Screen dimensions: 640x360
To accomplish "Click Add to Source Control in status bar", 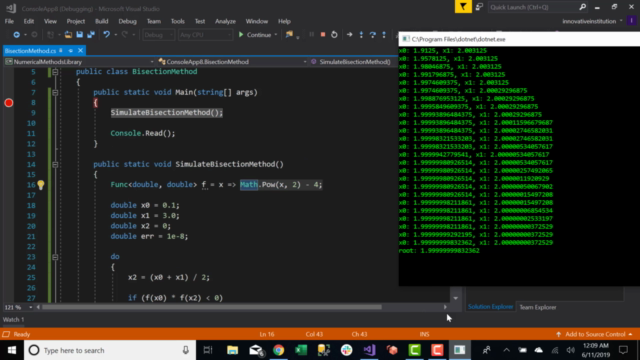I will point(595,334).
